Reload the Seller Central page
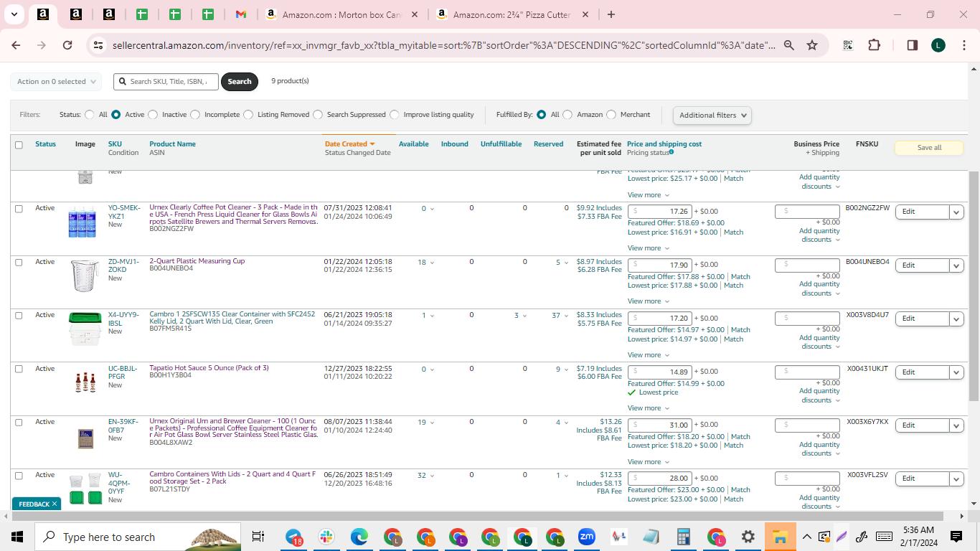The width and height of the screenshot is (980, 551). 67,45
